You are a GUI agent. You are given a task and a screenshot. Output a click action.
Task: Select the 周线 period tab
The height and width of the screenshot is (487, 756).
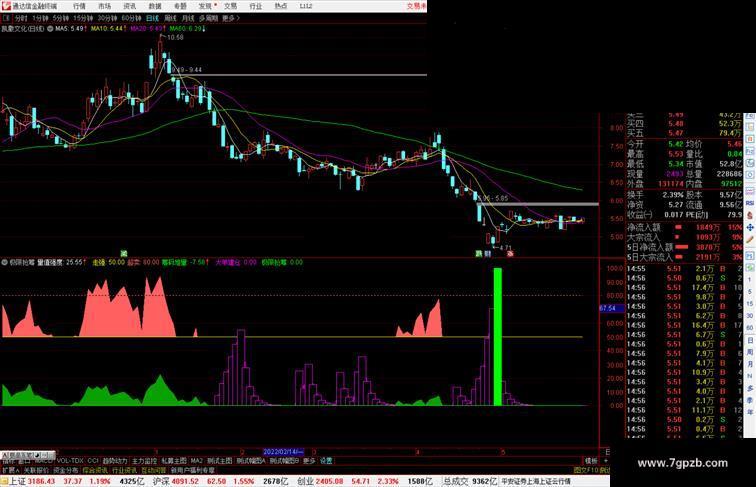[170, 18]
